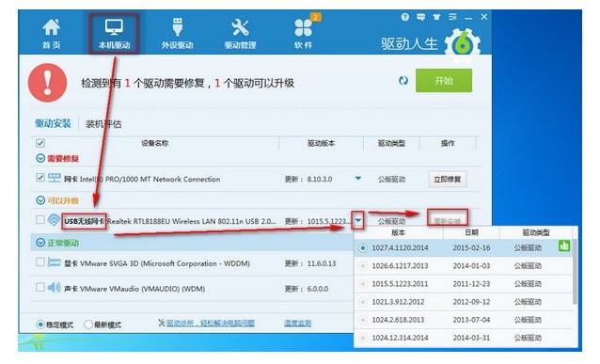This screenshot has width=600, height=364.
Task: Check the VMware SVGA 3D checkbox
Action: click(x=40, y=262)
